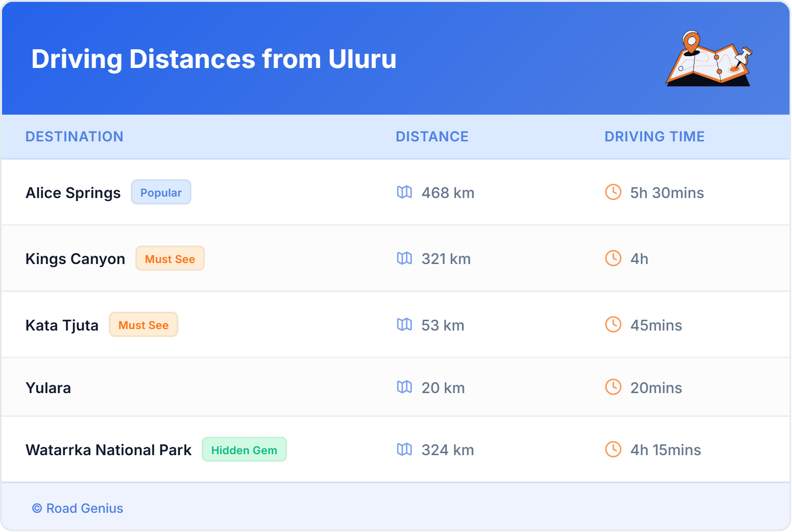Image resolution: width=792 pixels, height=532 pixels.
Task: Select the clock icon beside 45mins
Action: pyautogui.click(x=612, y=325)
